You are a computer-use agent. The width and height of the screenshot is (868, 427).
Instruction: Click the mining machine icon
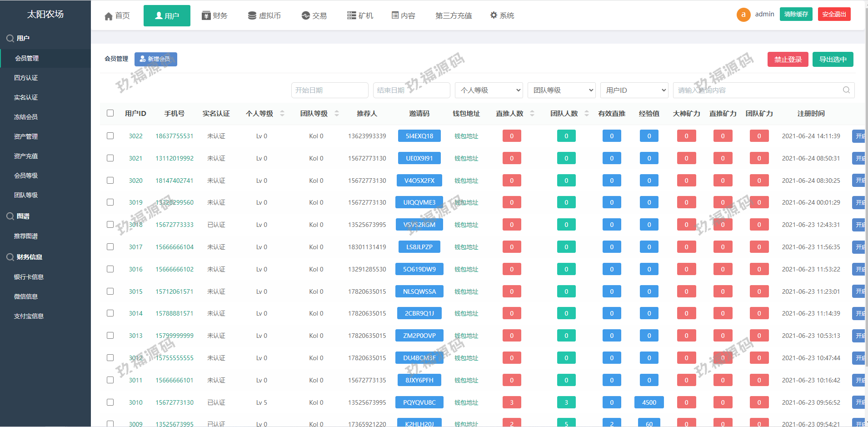[x=351, y=15]
